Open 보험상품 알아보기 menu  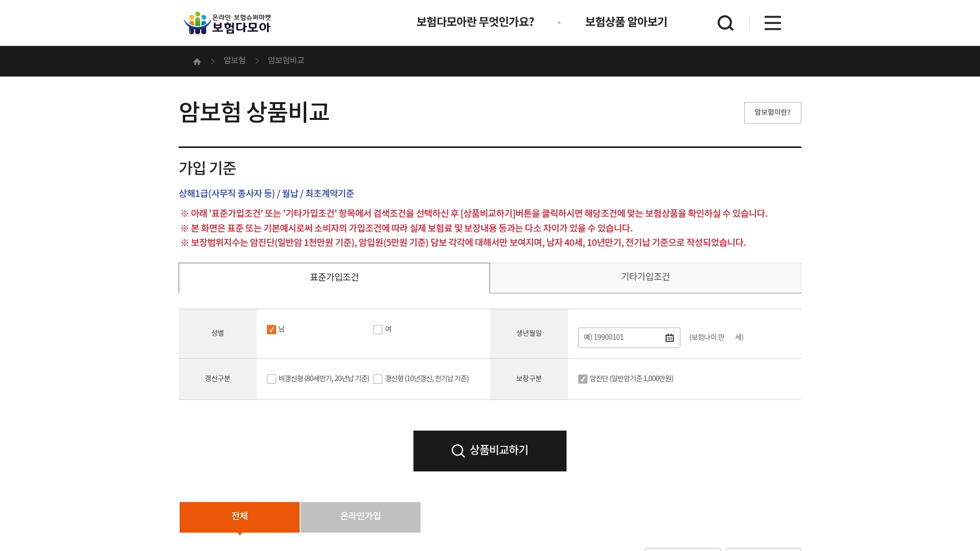point(626,22)
